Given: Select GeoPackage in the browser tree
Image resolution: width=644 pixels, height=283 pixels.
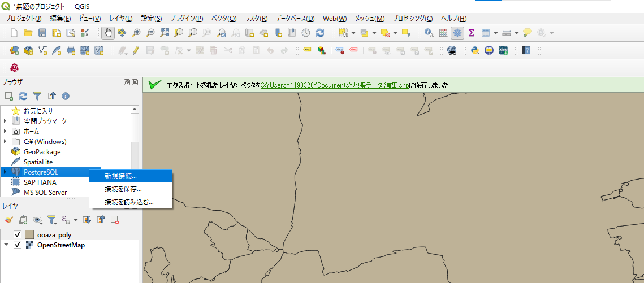Looking at the screenshot, I should pos(42,152).
